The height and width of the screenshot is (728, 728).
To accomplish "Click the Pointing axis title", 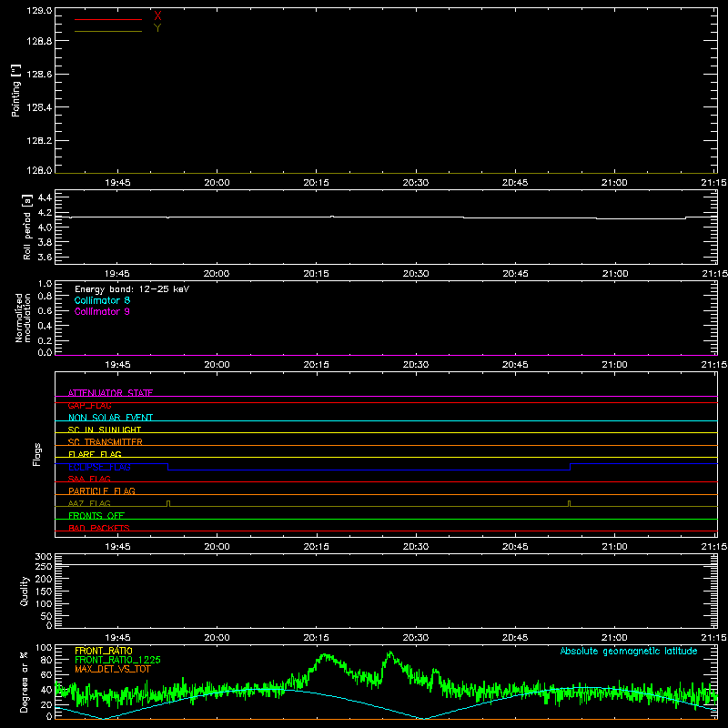I will pos(15,90).
